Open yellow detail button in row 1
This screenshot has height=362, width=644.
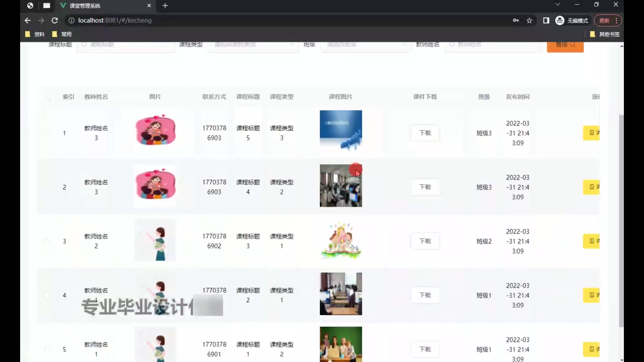click(592, 133)
